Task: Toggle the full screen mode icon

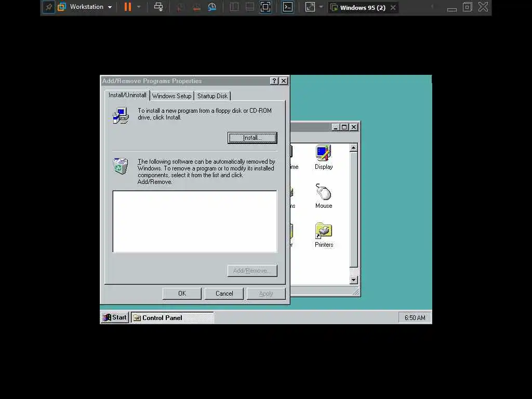Action: [265, 7]
